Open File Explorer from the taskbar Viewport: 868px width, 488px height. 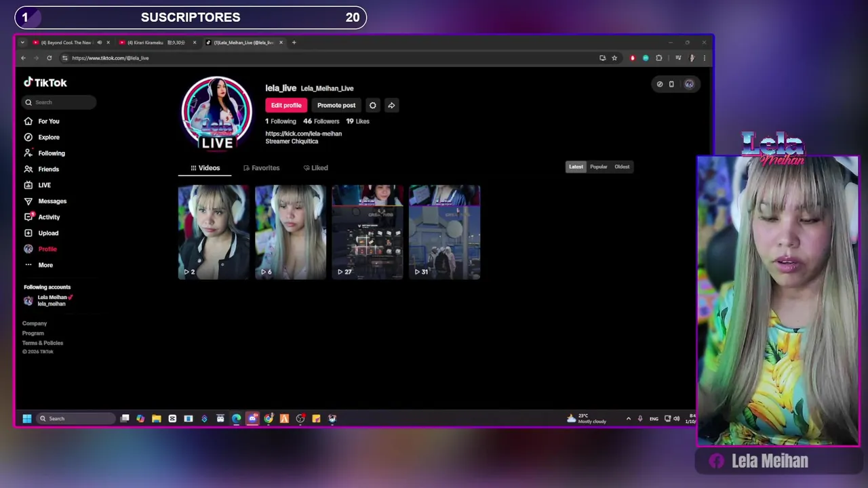point(156,419)
